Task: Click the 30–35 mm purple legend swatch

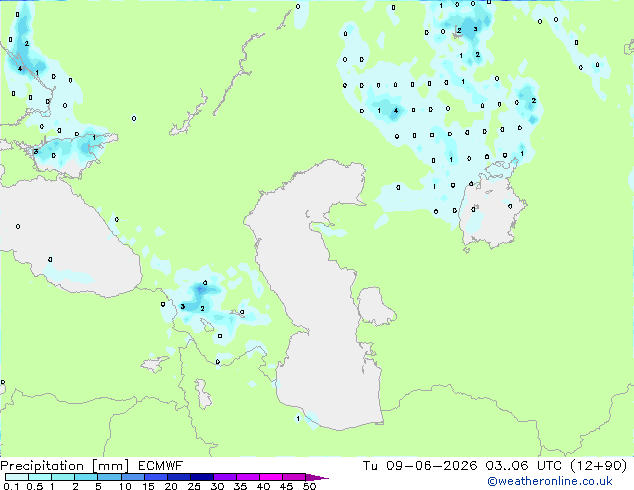Action: pos(224,477)
